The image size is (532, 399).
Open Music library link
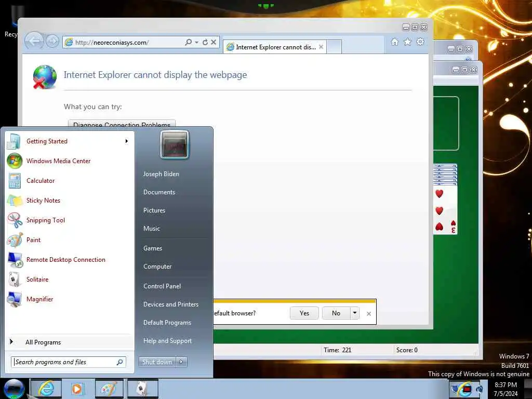(152, 229)
